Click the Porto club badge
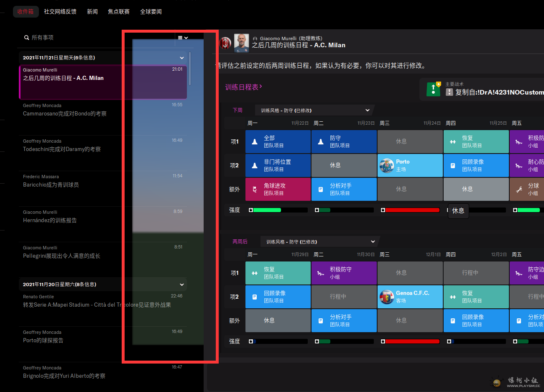 pyautogui.click(x=387, y=166)
